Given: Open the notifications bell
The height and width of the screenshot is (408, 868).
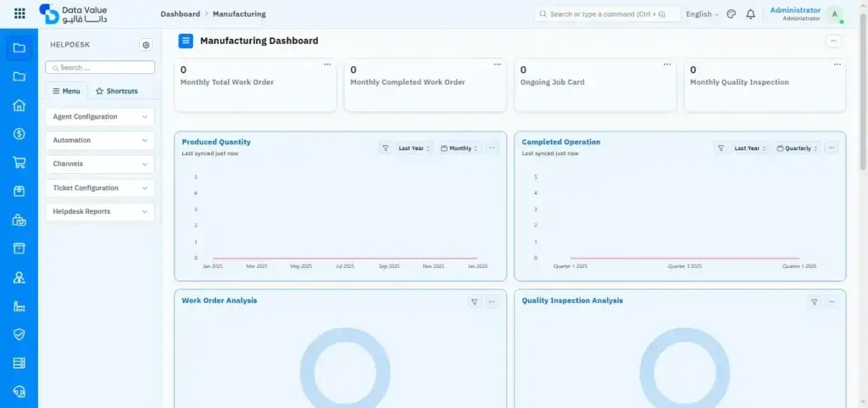Looking at the screenshot, I should click(751, 14).
